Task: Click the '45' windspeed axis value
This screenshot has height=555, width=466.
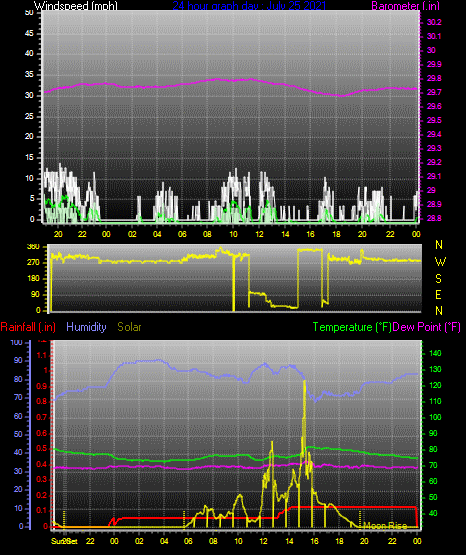Action: point(29,33)
